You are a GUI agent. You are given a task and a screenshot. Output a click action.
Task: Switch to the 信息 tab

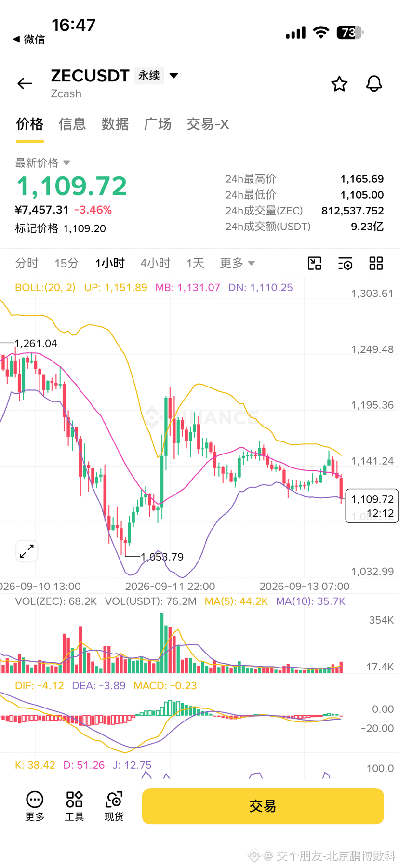point(72,124)
